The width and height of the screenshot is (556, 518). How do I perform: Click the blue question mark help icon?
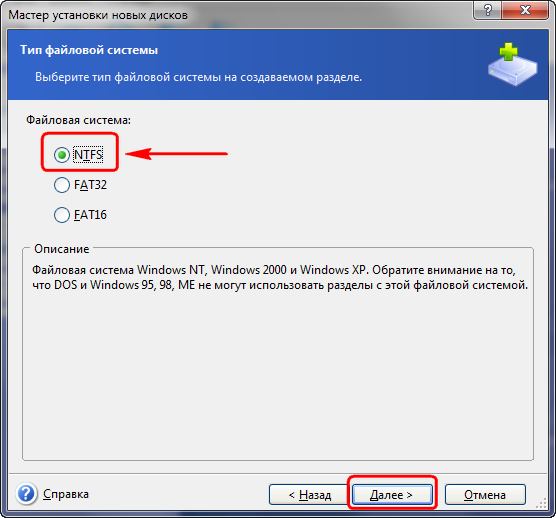[x=26, y=493]
